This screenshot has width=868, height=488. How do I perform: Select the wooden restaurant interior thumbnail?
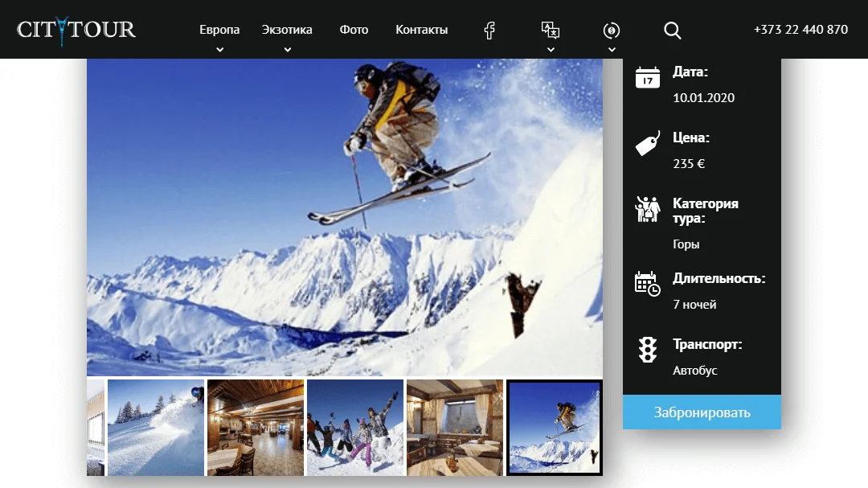(x=256, y=428)
